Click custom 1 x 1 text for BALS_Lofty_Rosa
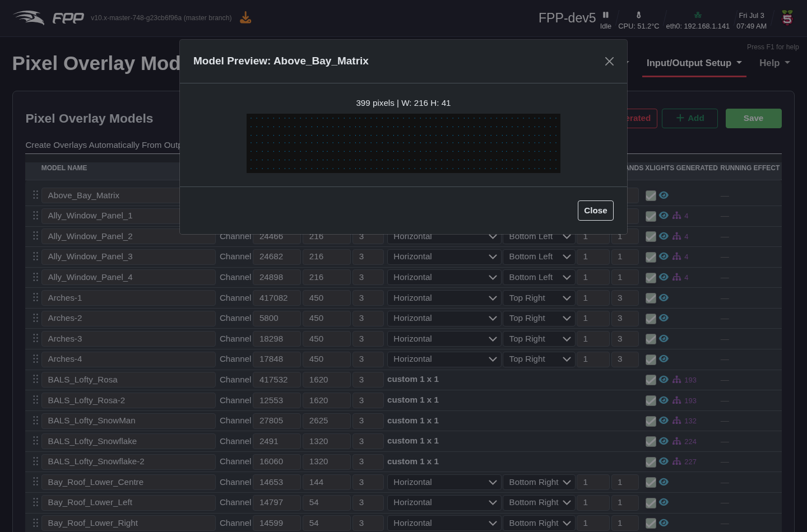Screen dimensions: 807x532 point(413,379)
